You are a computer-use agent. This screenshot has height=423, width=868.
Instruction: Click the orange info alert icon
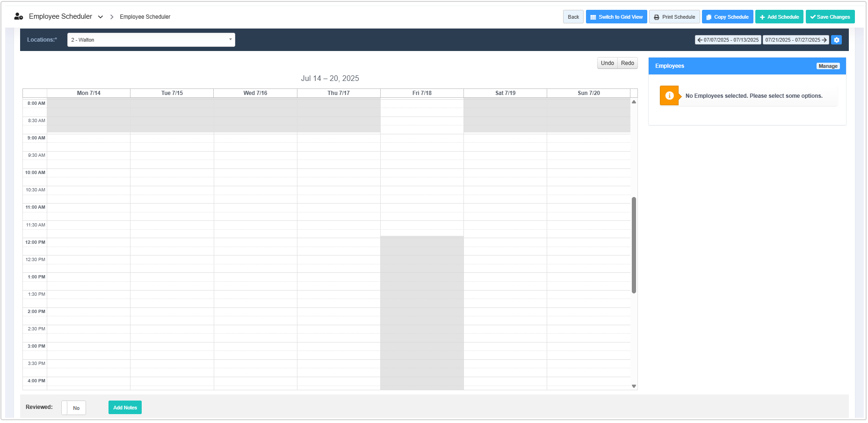(669, 95)
